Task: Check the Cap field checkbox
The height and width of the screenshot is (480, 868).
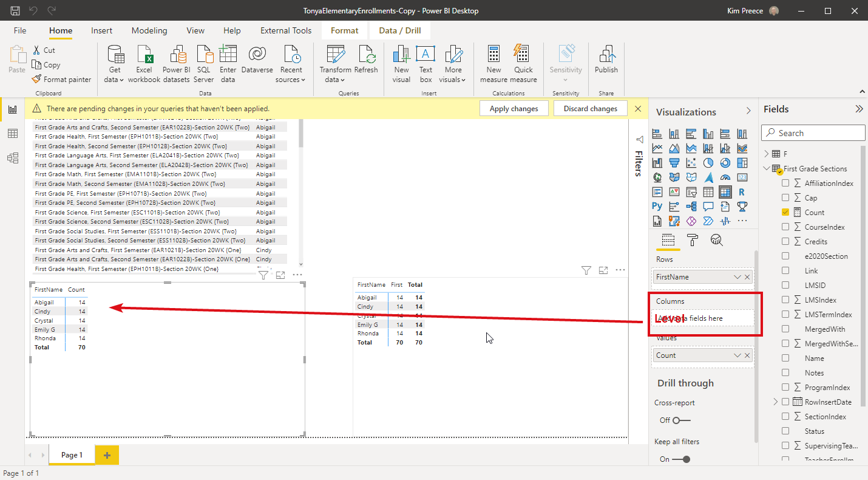Action: pyautogui.click(x=785, y=197)
